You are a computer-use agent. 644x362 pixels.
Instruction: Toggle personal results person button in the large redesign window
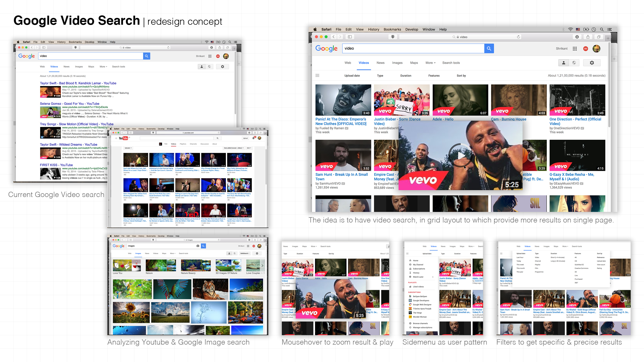563,63
